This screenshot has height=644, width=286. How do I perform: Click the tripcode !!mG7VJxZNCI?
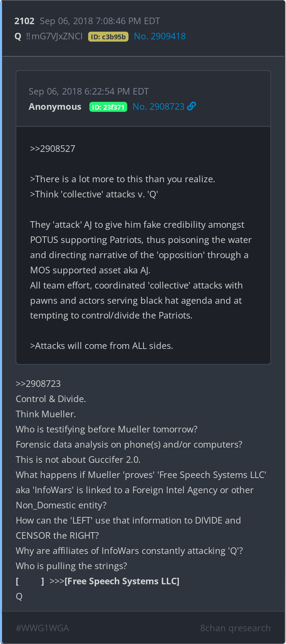tap(54, 36)
